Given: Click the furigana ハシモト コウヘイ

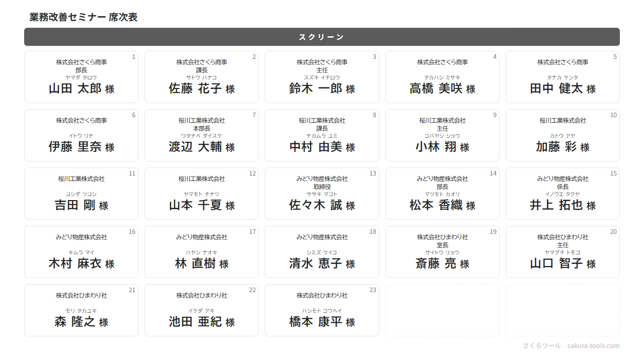Looking at the screenshot, I should (322, 311).
